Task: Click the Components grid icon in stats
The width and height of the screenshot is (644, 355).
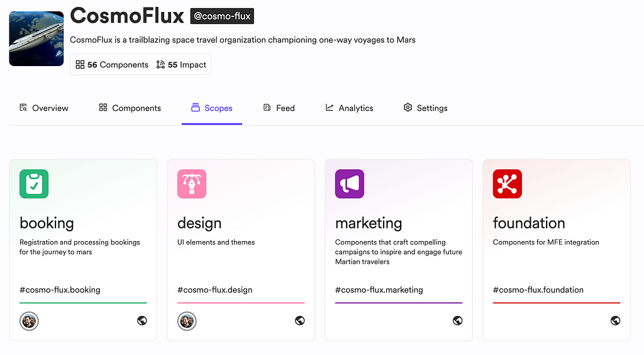Action: click(x=80, y=64)
